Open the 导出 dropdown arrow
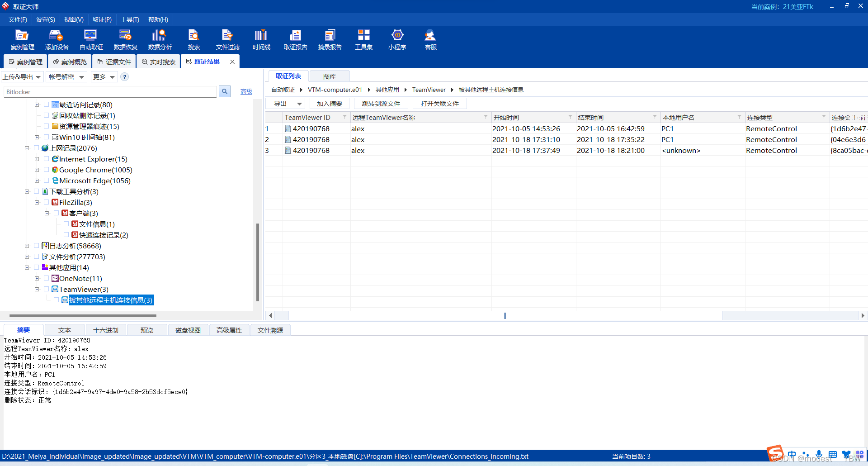This screenshot has height=466, width=868. pos(299,104)
